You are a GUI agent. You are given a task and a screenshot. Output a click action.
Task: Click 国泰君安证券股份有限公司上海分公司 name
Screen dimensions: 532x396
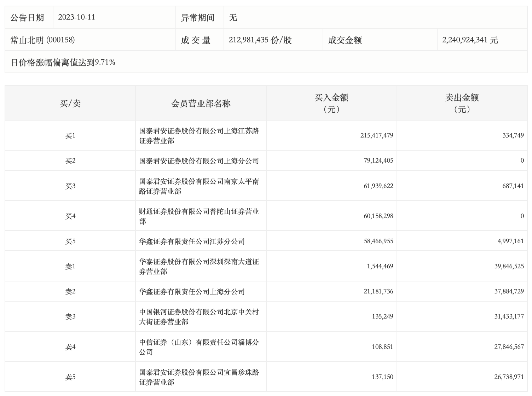coord(199,161)
